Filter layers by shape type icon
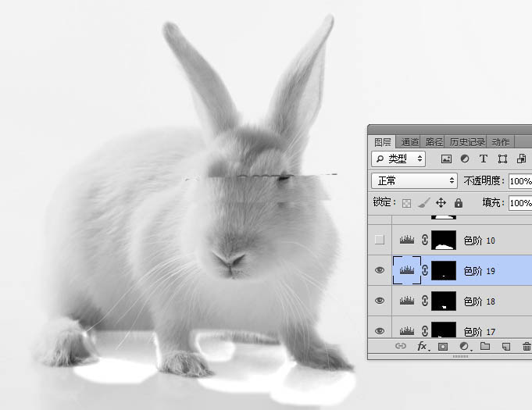The width and height of the screenshot is (532, 410). (x=502, y=159)
